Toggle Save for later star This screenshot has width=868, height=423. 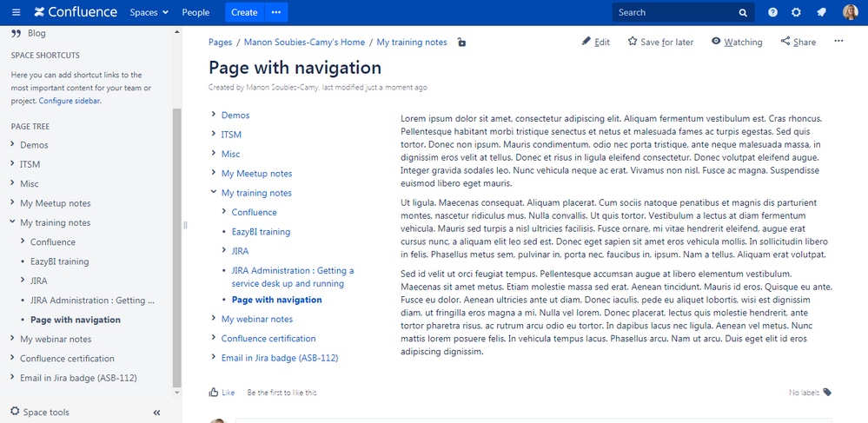click(x=660, y=42)
